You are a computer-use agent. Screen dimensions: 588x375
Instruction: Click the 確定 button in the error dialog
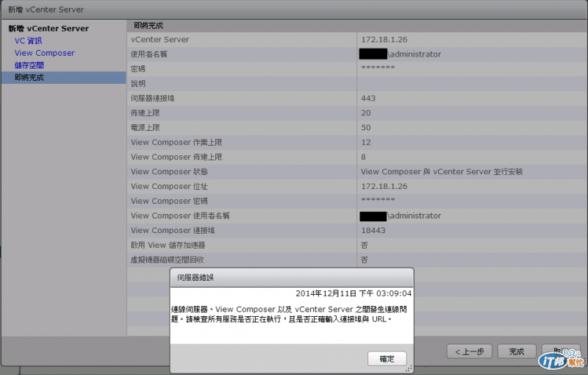coord(387,359)
